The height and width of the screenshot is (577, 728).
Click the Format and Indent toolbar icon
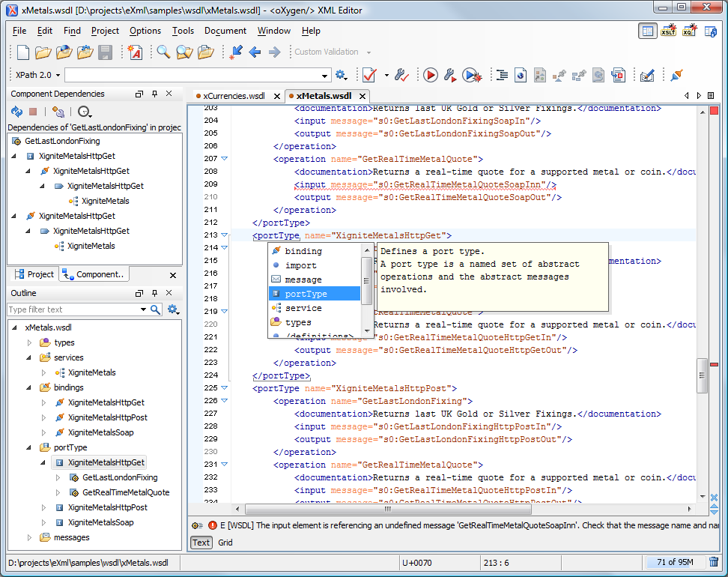(502, 75)
